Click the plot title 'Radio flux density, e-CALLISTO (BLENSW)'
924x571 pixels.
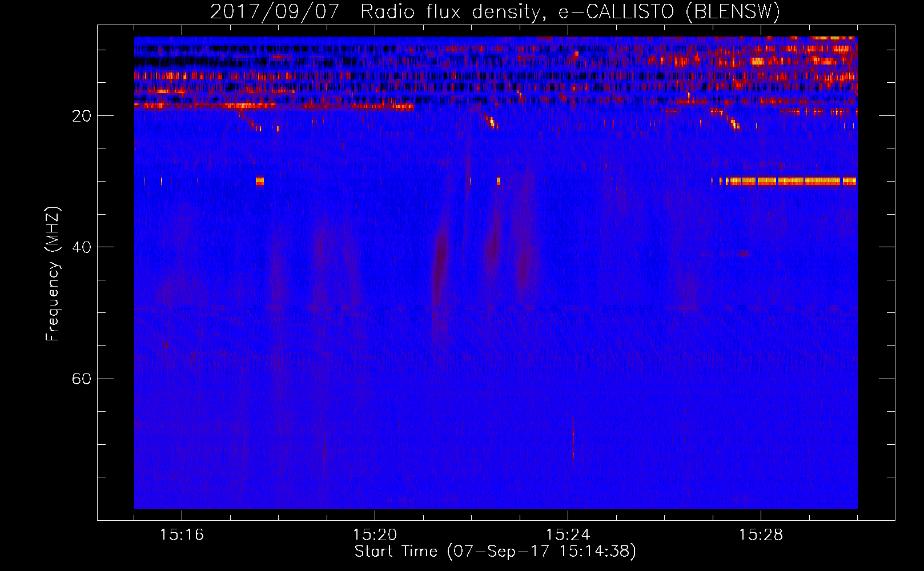point(571,11)
